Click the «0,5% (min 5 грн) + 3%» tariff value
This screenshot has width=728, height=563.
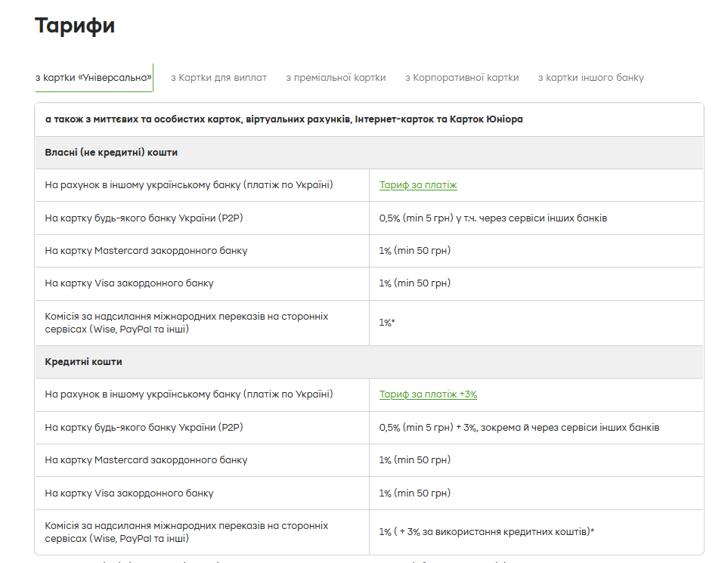coord(519,428)
